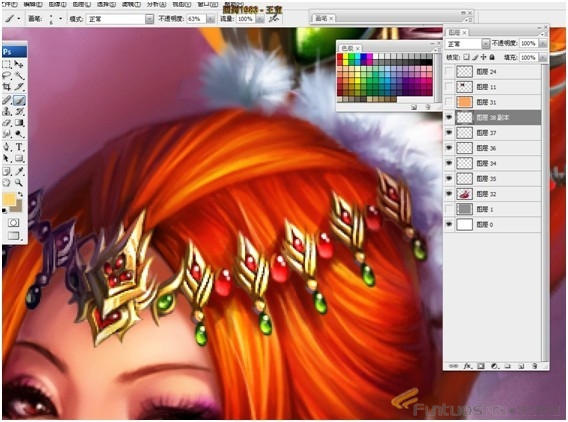The width and height of the screenshot is (568, 422).
Task: Open the 图像(I) menu
Action: [x=57, y=5]
